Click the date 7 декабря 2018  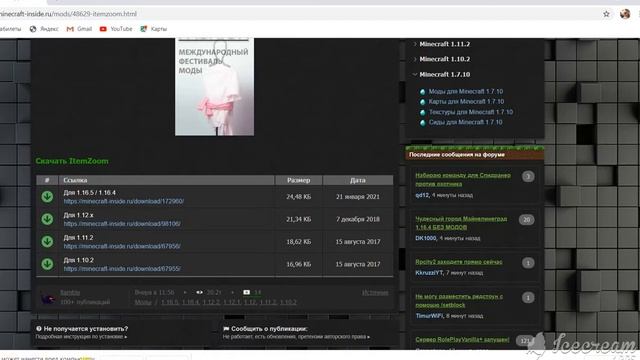358,219
